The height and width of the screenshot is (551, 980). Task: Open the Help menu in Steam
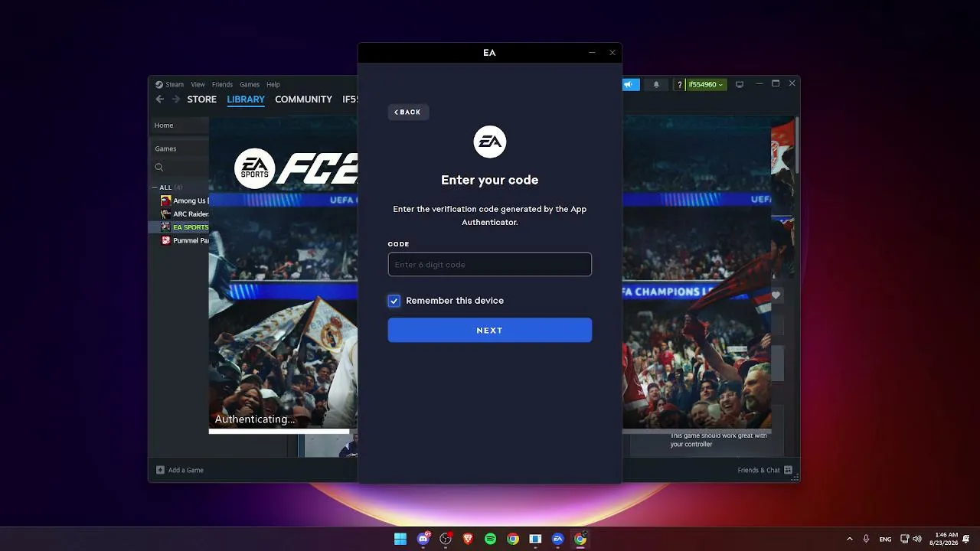click(x=273, y=84)
